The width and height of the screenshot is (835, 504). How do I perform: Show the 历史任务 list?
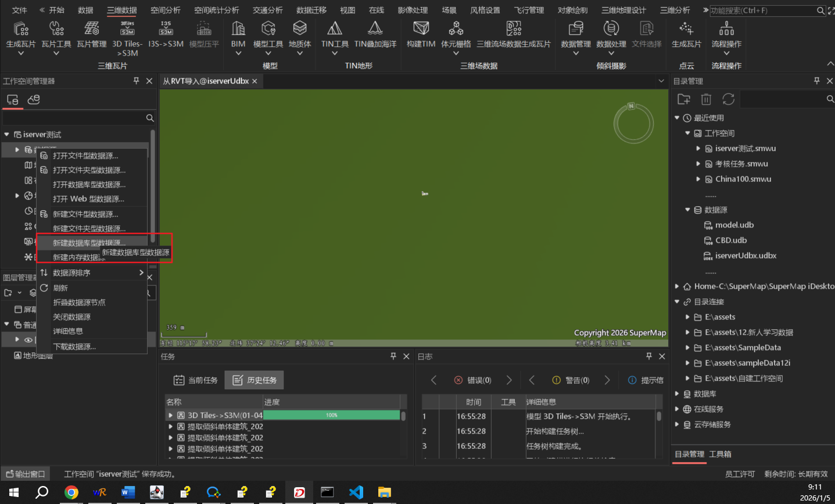click(254, 380)
